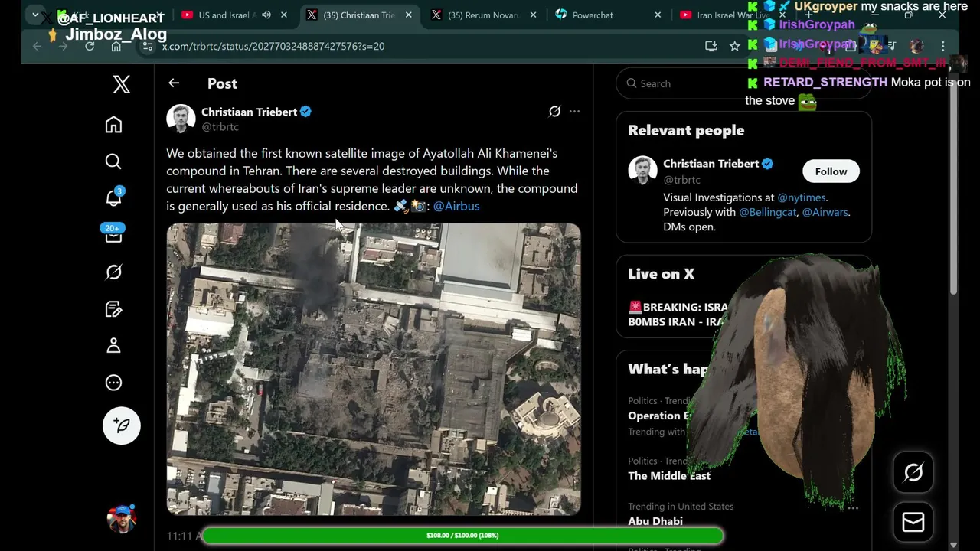980x551 pixels.
Task: Mute audio on US and Israel tab
Action: [266, 15]
